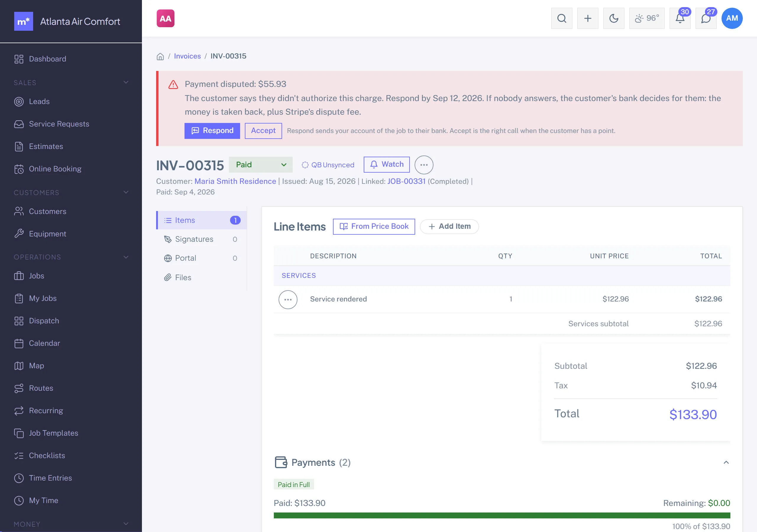Collapse the OPERATIONS sidebar section

click(x=126, y=257)
